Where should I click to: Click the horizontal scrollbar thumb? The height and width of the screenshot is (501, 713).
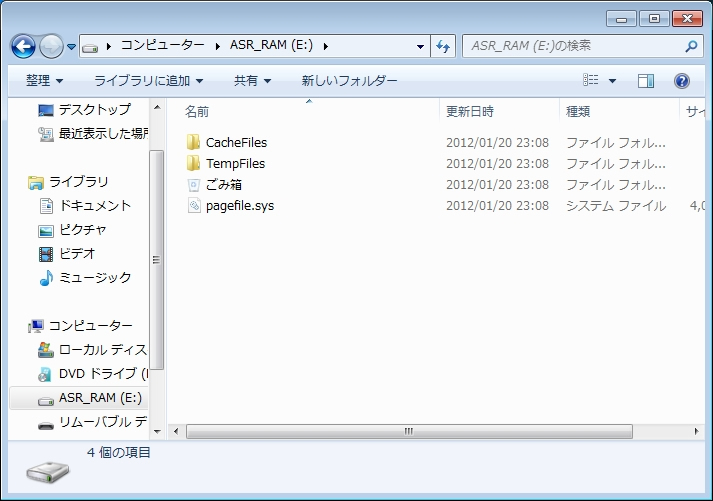click(409, 431)
